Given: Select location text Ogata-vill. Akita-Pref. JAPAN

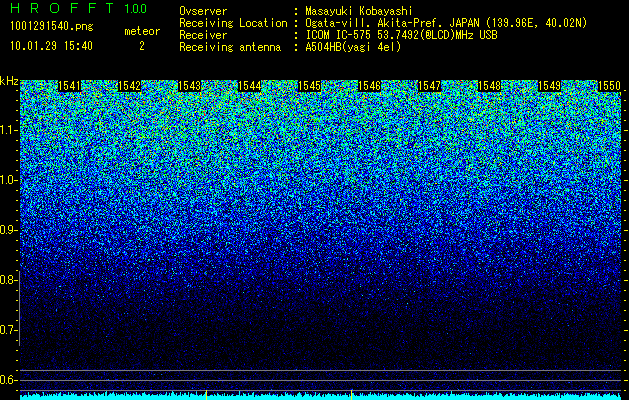Looking at the screenshot, I should (391, 23).
